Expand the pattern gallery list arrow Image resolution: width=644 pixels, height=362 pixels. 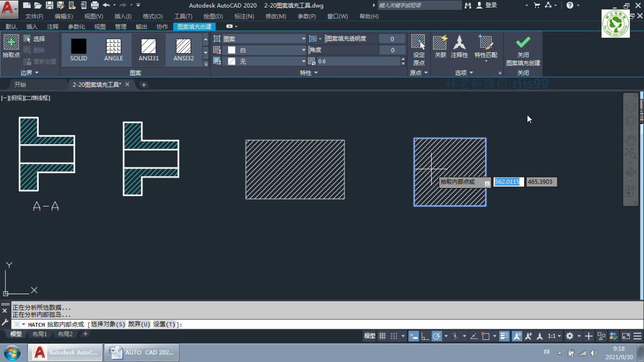pos(205,63)
